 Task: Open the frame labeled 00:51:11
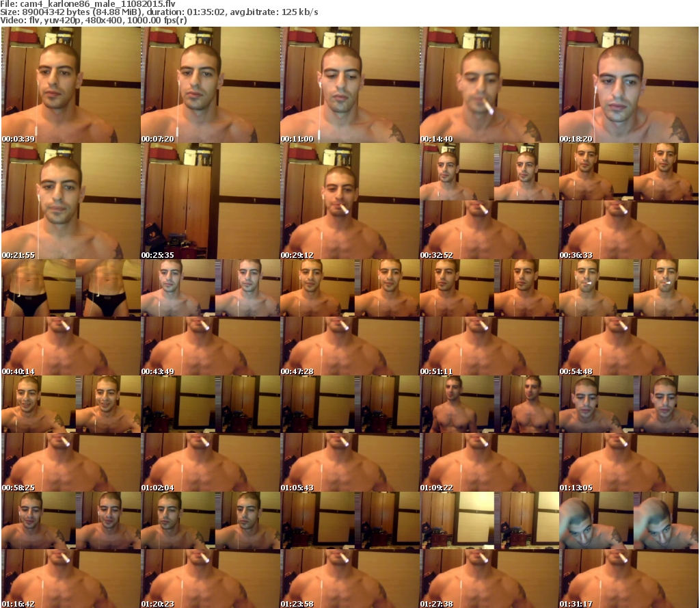pos(489,317)
